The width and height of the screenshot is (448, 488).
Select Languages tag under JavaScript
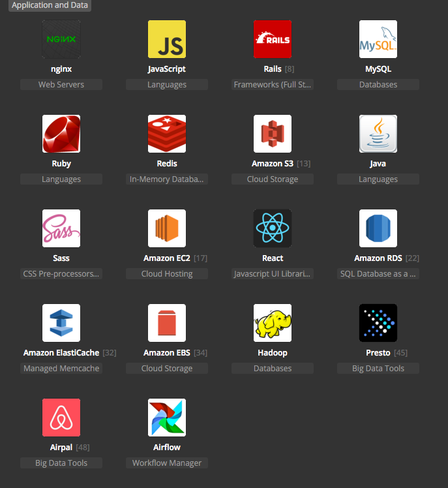[167, 85]
